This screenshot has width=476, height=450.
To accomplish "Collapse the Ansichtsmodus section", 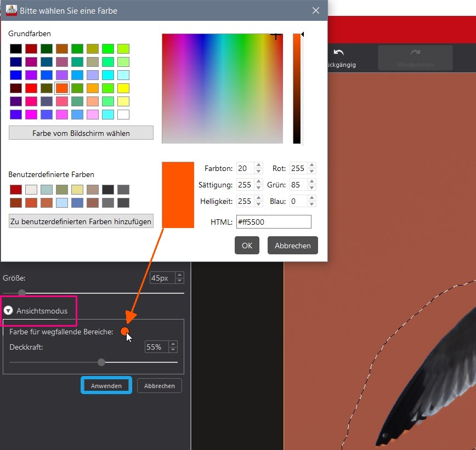I will click(8, 310).
